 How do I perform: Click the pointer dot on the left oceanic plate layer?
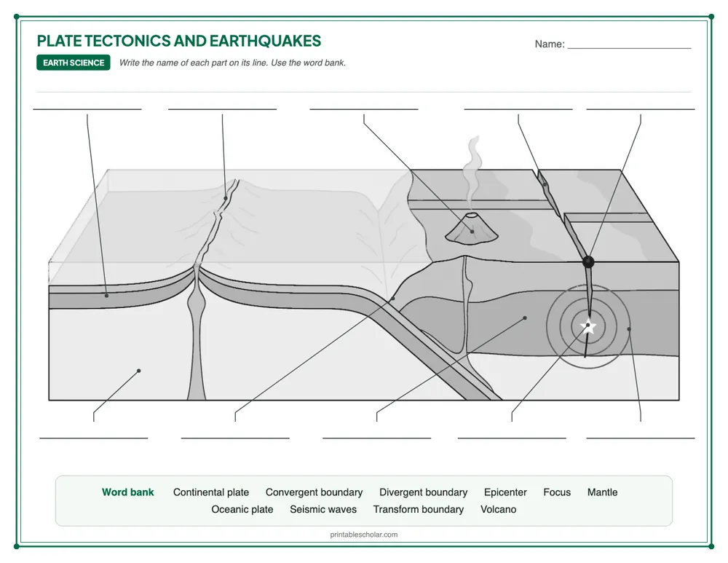[x=106, y=296]
